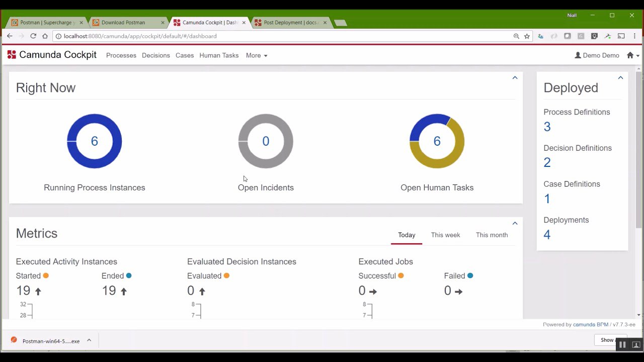The image size is (644, 362).
Task: Click the zoom magnifier icon in address bar
Action: pyautogui.click(x=516, y=36)
